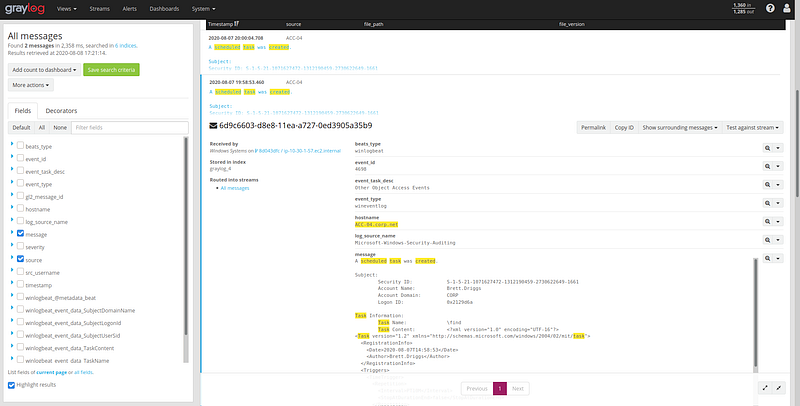Image resolution: width=800 pixels, height=406 pixels.
Task: Click the throughput in/out indicator
Action: click(743, 8)
